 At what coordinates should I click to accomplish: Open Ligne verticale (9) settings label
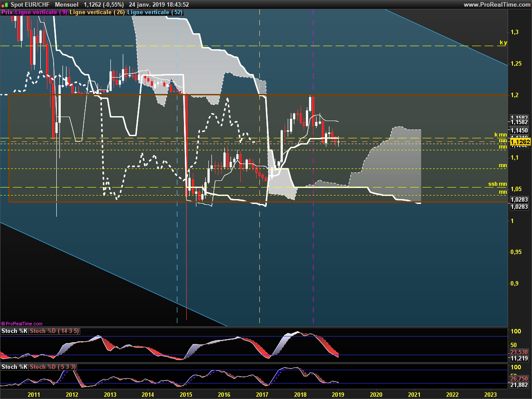[41, 12]
